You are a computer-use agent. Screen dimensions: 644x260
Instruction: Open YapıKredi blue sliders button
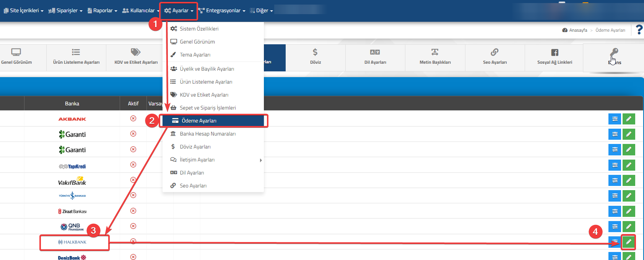615,165
